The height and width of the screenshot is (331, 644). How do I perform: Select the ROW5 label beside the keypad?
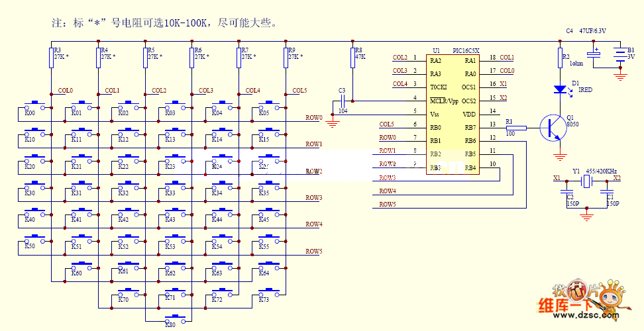pos(313,252)
